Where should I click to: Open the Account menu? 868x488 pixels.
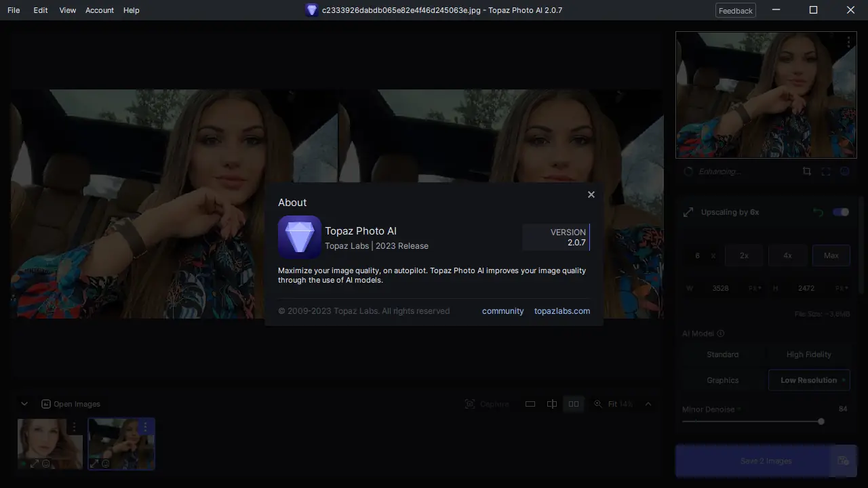(100, 10)
